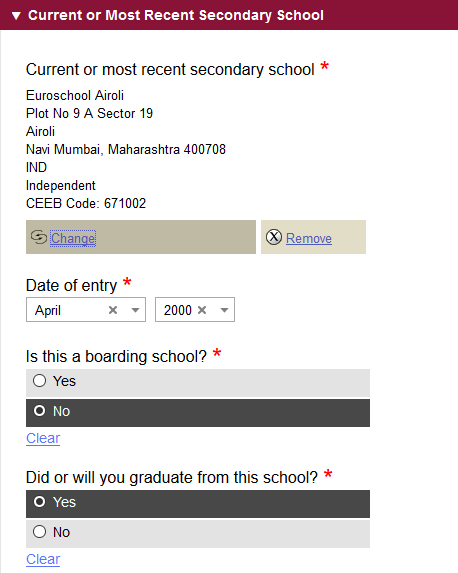
Task: Open the Change school link
Action: tap(73, 238)
